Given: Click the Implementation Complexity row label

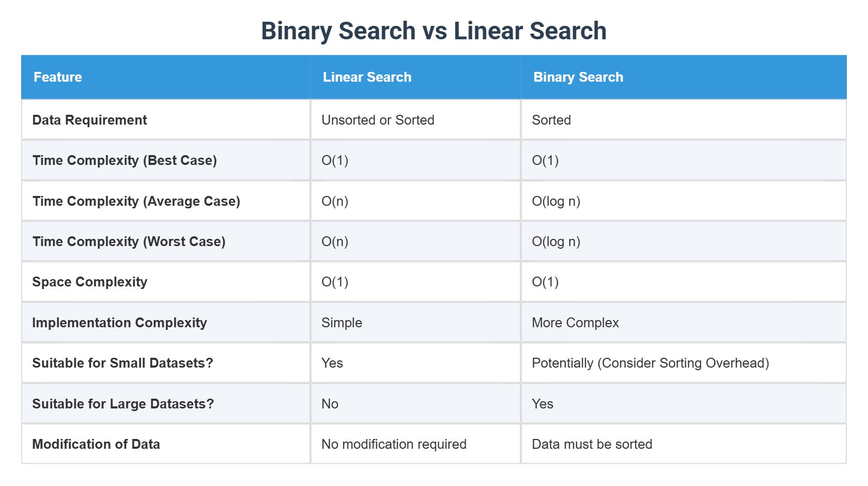Looking at the screenshot, I should (x=119, y=323).
